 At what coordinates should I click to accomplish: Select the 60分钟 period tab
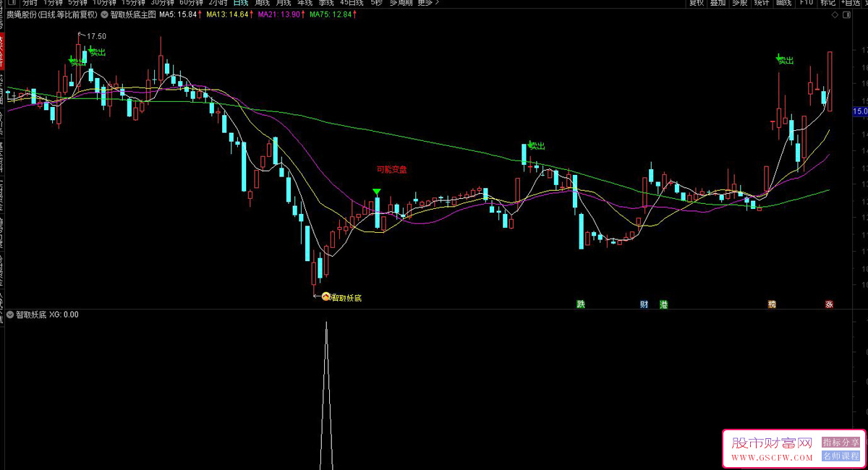[x=192, y=3]
